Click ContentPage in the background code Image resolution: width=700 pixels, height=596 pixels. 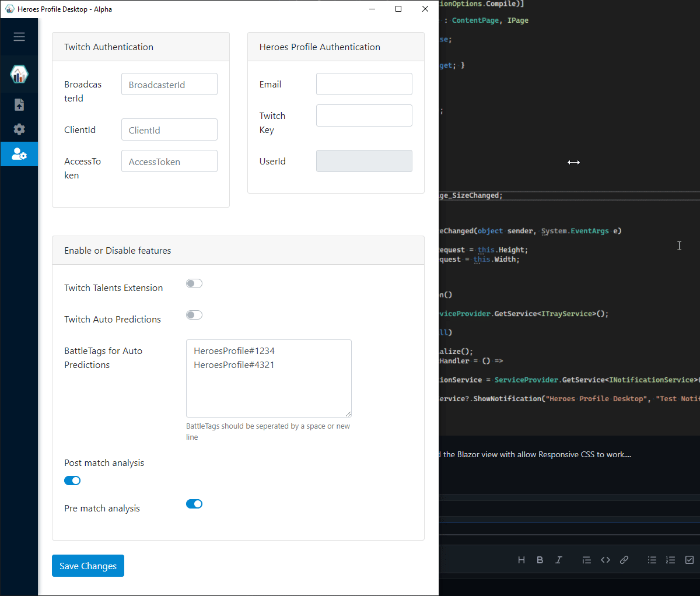click(x=475, y=20)
